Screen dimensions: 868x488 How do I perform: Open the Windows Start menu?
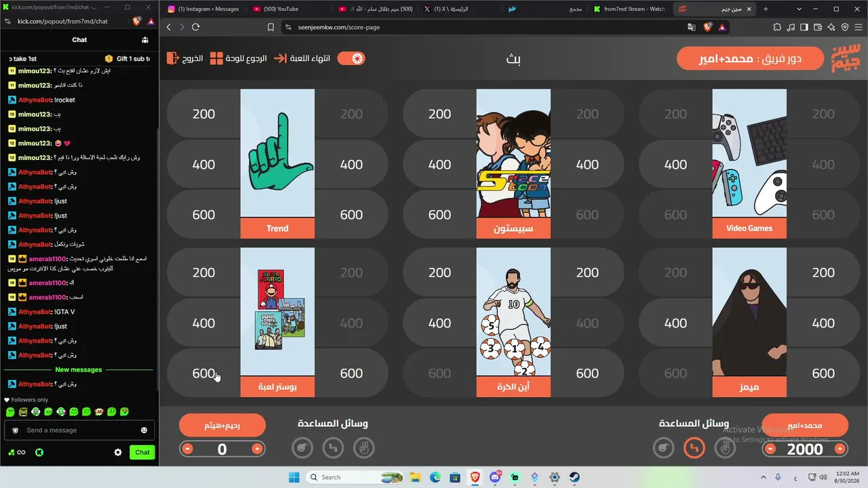[294, 477]
